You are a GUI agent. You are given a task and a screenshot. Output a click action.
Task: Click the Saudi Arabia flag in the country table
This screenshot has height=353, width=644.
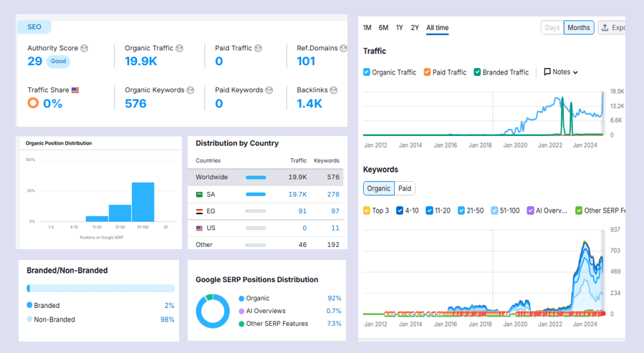[x=200, y=194]
